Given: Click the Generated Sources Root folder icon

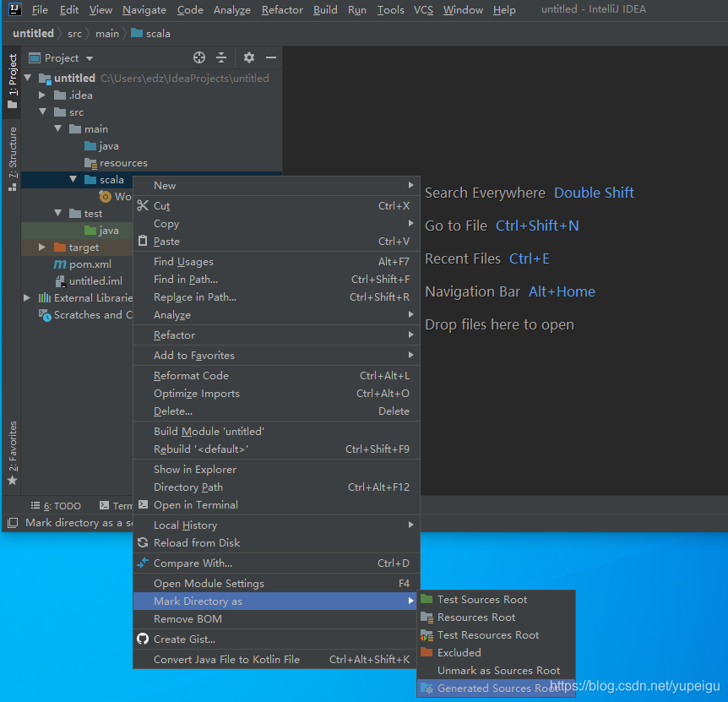Looking at the screenshot, I should pos(426,688).
